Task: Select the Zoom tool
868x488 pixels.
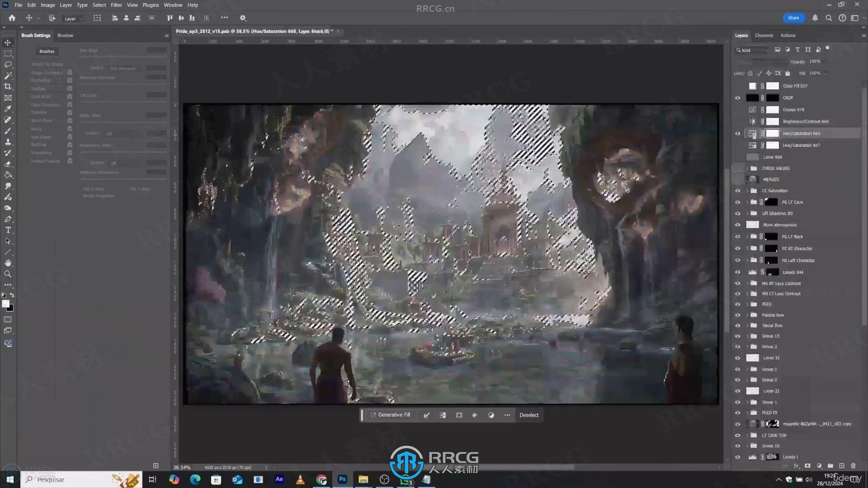Action: pyautogui.click(x=8, y=274)
